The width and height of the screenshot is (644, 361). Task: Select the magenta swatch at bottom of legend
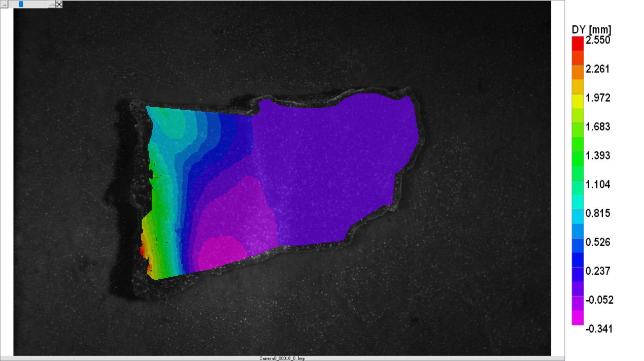578,318
